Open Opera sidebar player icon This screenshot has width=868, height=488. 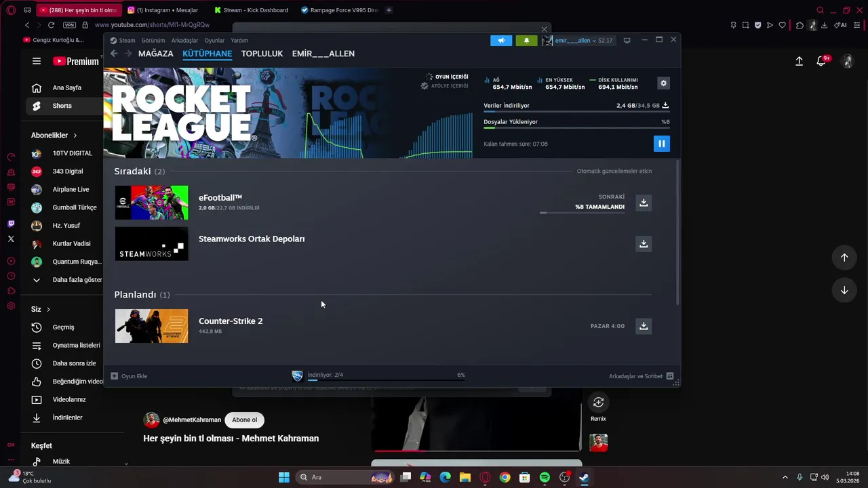[11, 261]
